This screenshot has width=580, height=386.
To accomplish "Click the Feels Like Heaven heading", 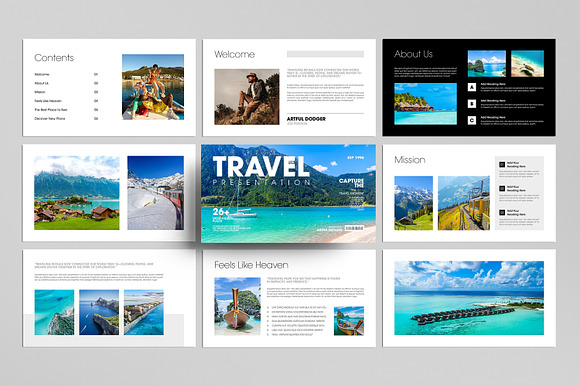I will (251, 265).
